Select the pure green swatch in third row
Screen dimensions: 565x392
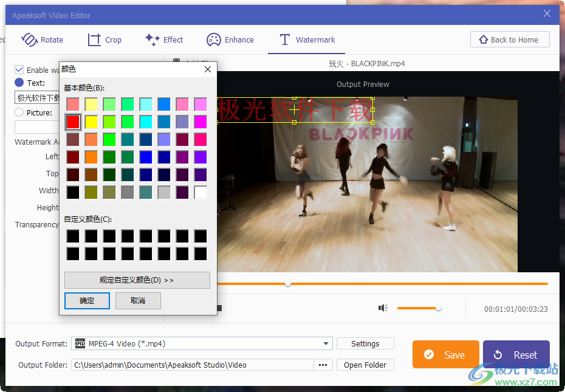(109, 140)
